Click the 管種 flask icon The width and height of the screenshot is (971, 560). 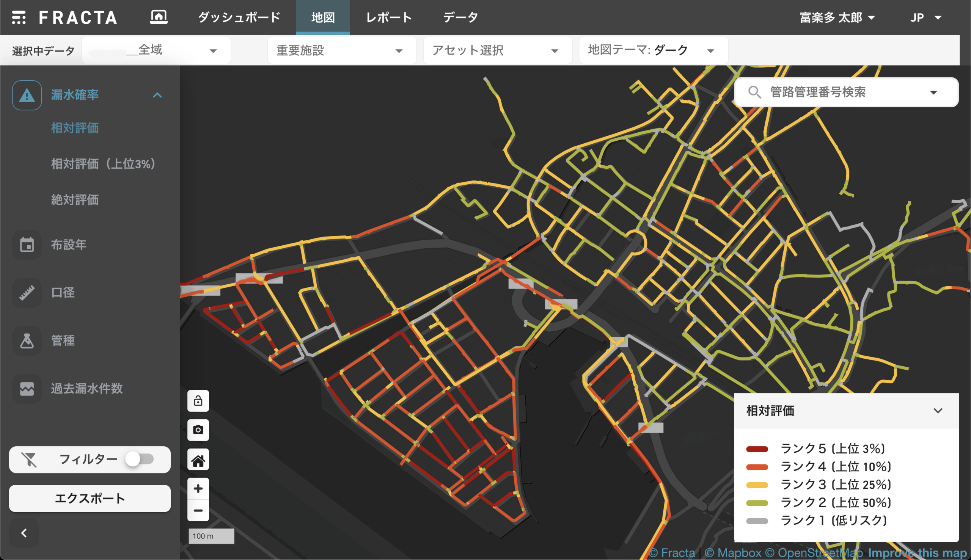(x=27, y=340)
